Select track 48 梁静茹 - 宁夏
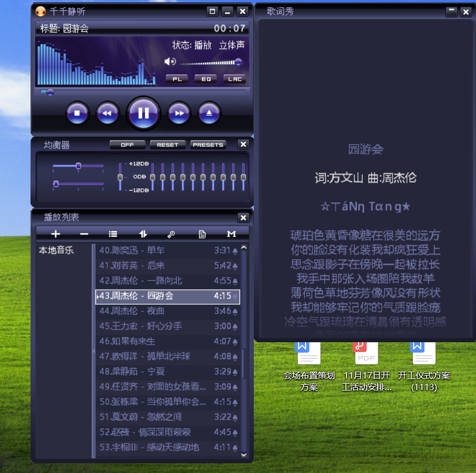 167,372
